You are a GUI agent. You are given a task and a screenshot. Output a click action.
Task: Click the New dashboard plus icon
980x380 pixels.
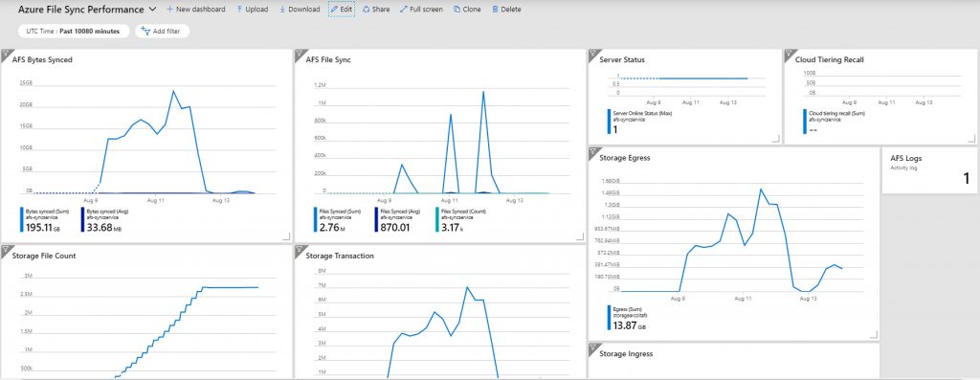pyautogui.click(x=169, y=10)
